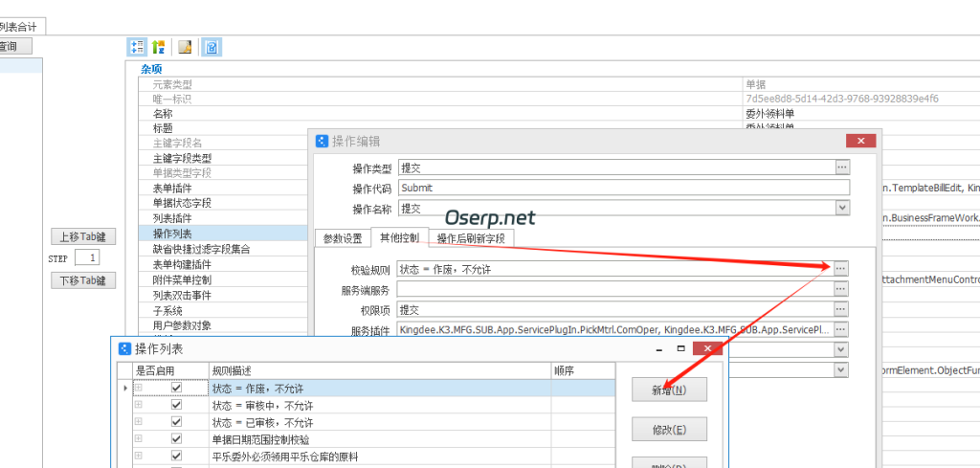Click the ellipsis button beside 服务插件

point(841,329)
